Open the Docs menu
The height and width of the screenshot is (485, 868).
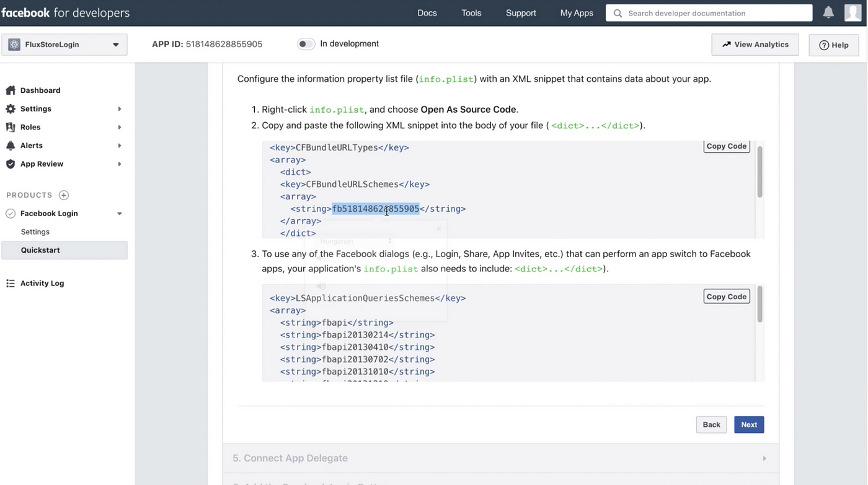pyautogui.click(x=427, y=13)
